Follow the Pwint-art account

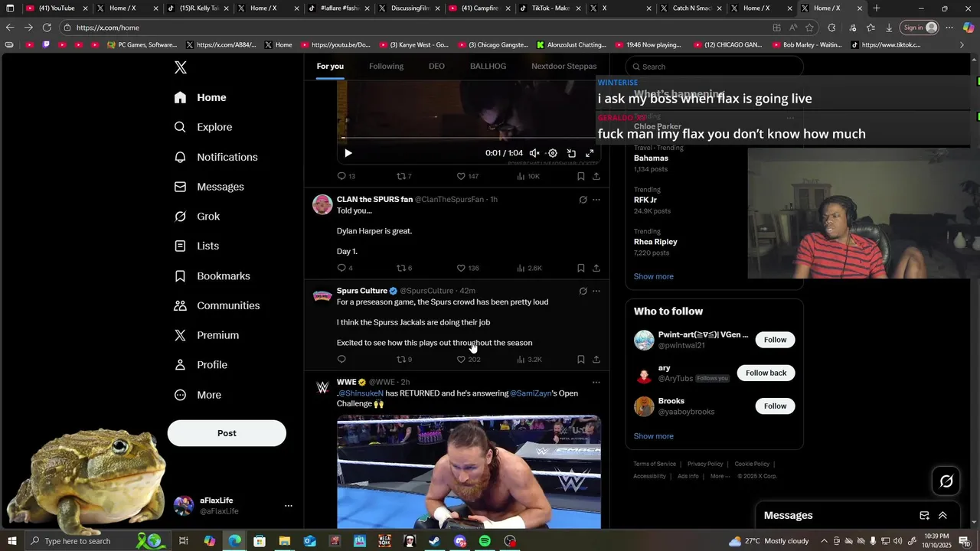click(x=775, y=340)
